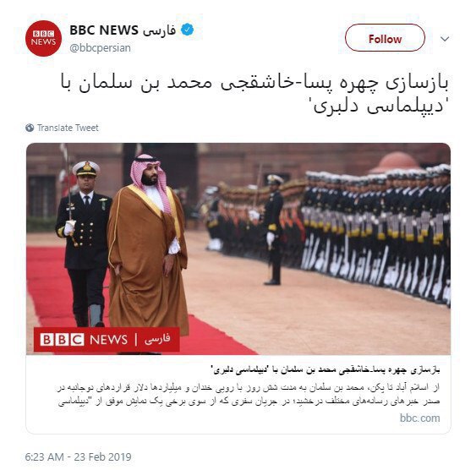Viewport: 476px width, 470px height.
Task: Click the blue verified badge
Action: coord(188,30)
